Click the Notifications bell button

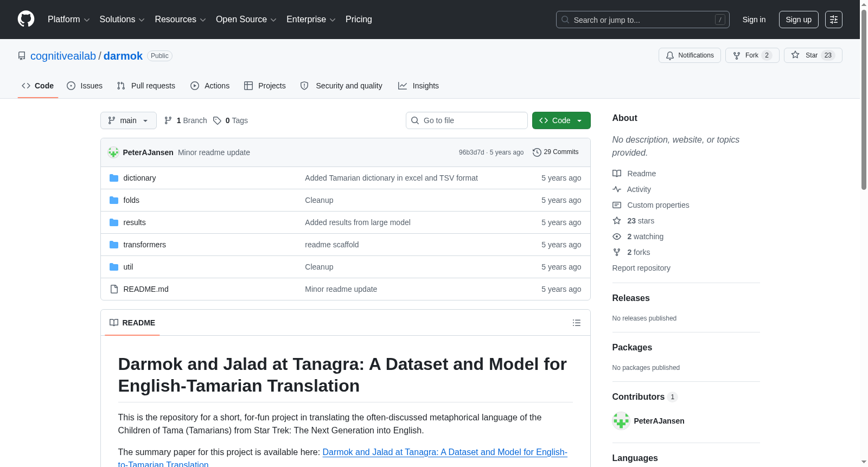click(690, 55)
